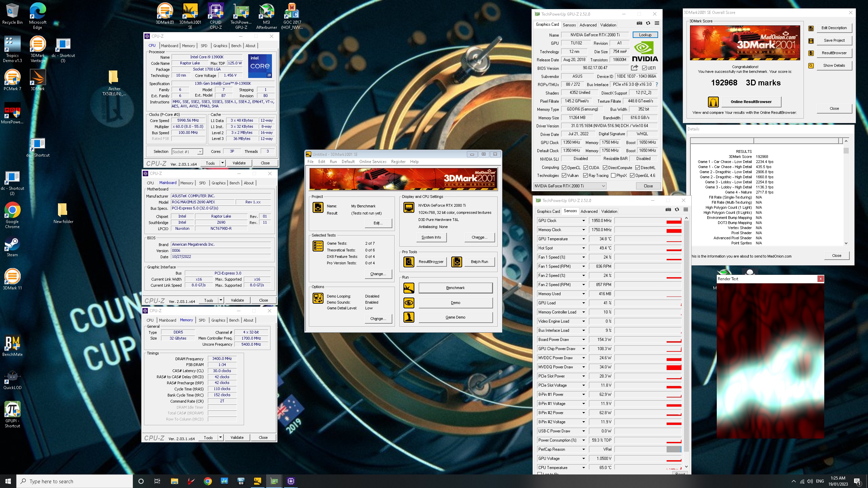Click the Windows search box

[x=75, y=481]
